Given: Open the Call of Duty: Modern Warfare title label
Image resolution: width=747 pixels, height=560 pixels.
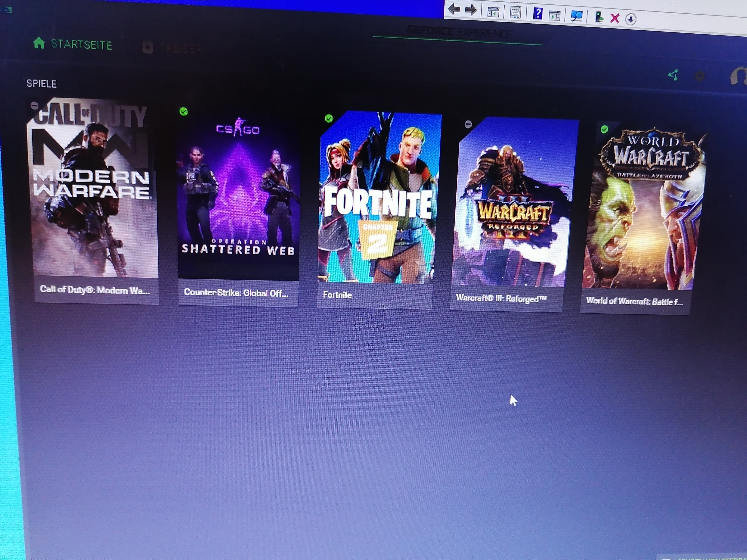Looking at the screenshot, I should point(95,290).
